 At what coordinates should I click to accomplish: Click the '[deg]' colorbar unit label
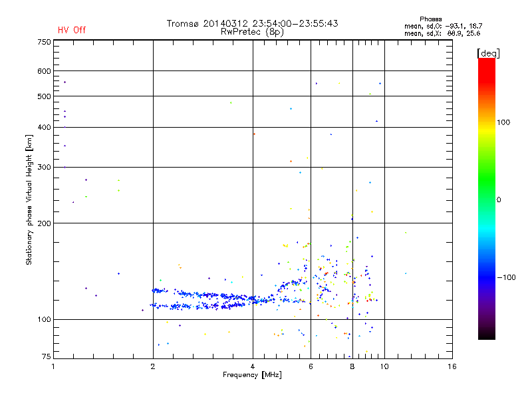488,53
